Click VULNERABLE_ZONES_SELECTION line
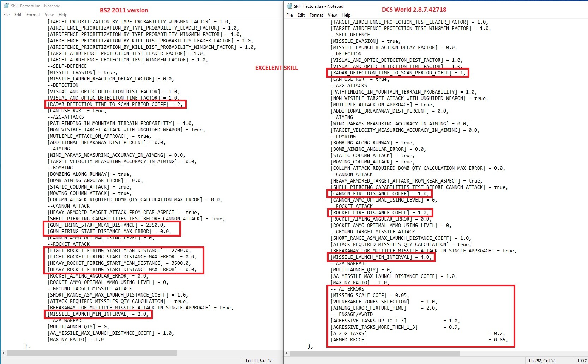 point(384,302)
